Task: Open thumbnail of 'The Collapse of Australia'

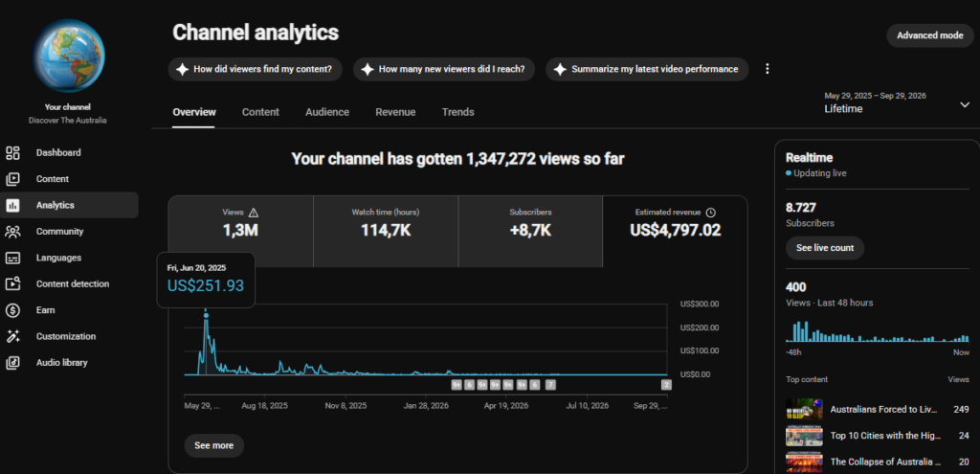Action: tap(804, 463)
